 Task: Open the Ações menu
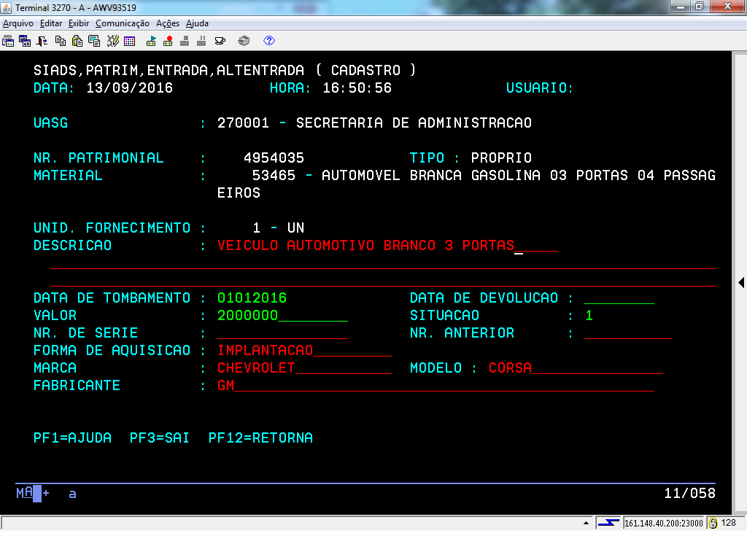pyautogui.click(x=168, y=23)
